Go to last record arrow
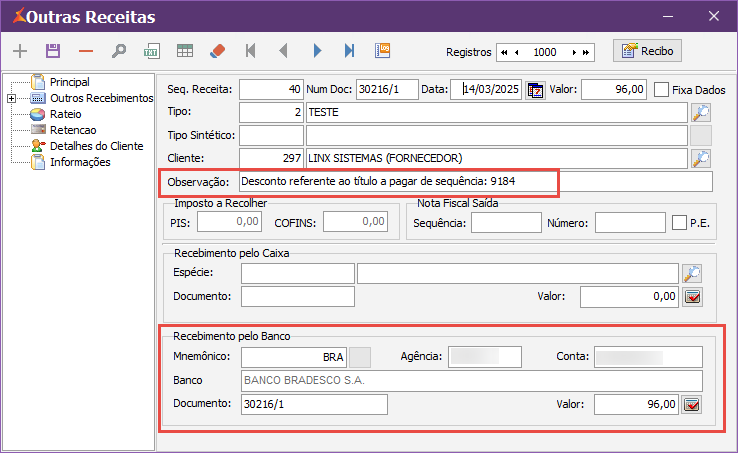This screenshot has width=738, height=453. point(349,51)
